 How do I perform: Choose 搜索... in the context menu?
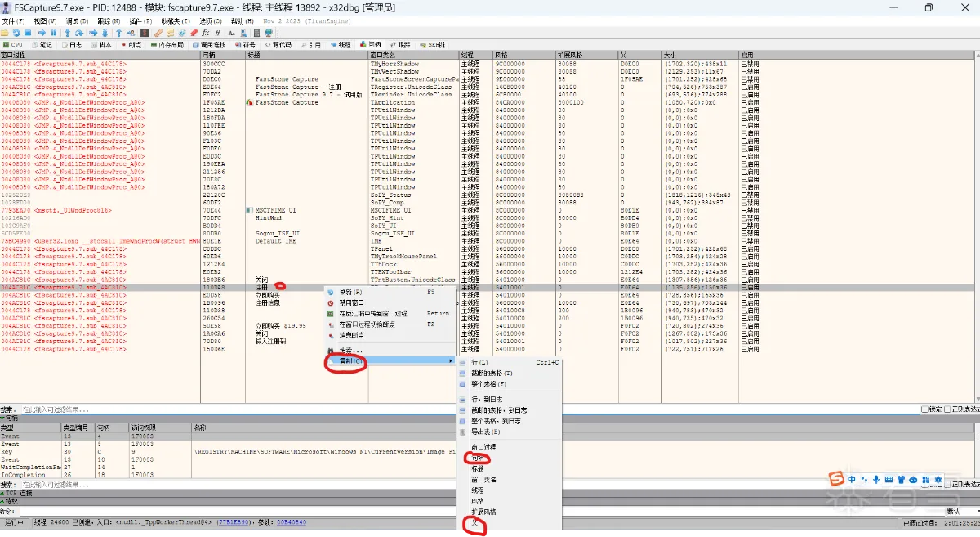click(390, 351)
